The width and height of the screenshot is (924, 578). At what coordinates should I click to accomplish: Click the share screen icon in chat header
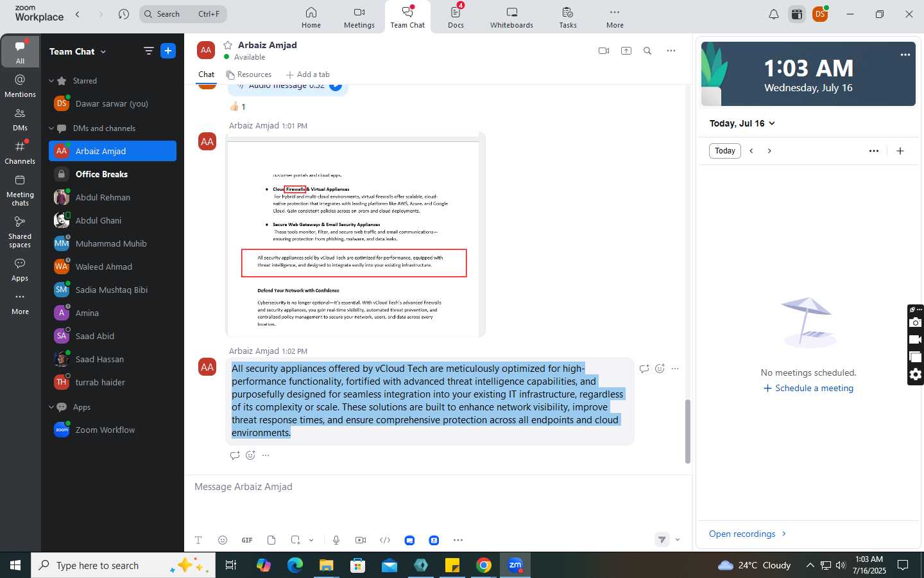coord(626,51)
